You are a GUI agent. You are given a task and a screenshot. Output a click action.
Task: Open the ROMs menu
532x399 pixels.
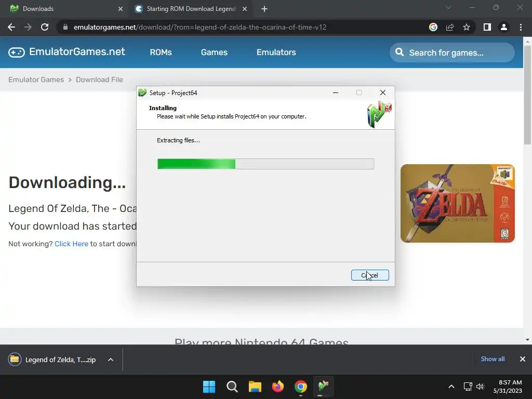click(161, 52)
